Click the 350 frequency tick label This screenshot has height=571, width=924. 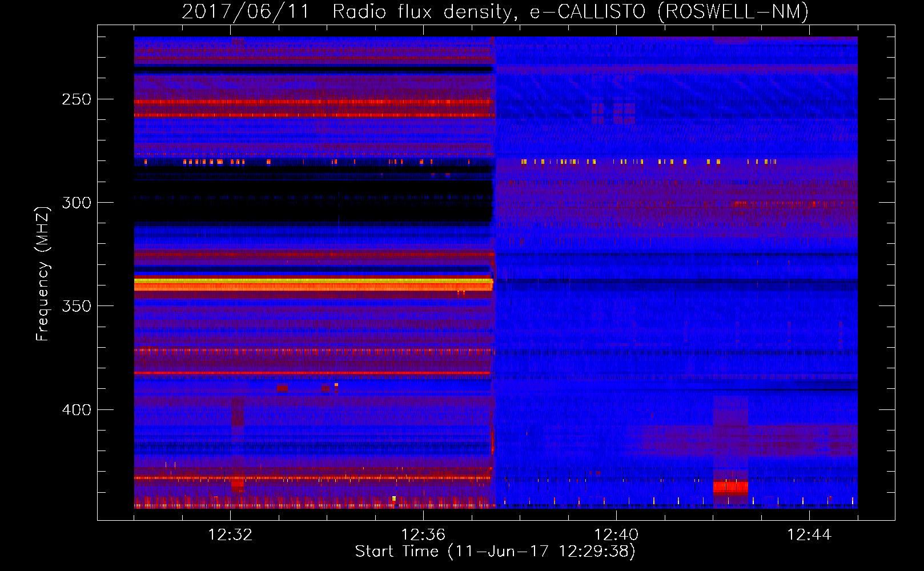point(77,306)
